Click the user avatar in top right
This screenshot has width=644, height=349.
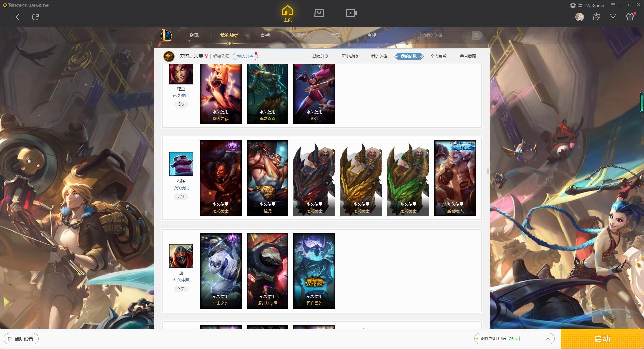(x=580, y=17)
